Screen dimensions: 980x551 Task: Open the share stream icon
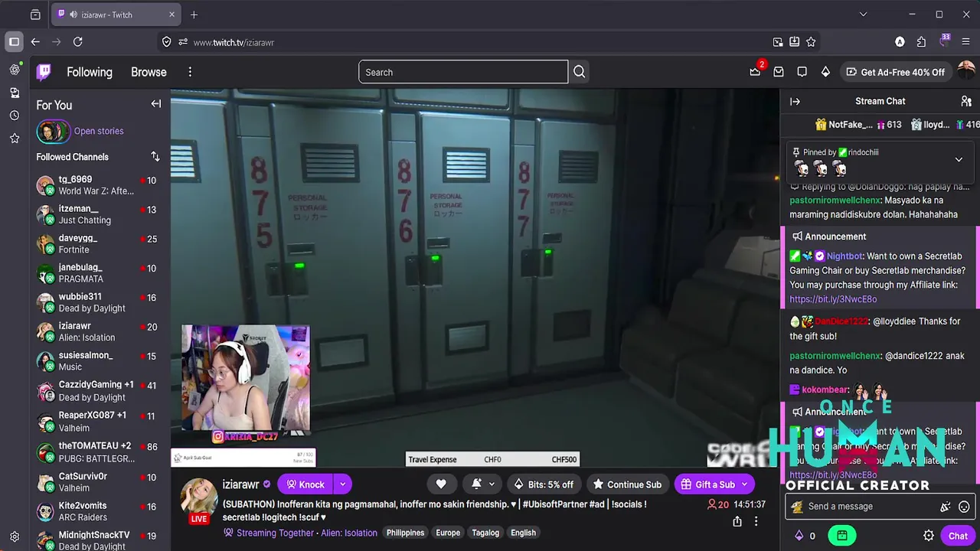tap(737, 521)
